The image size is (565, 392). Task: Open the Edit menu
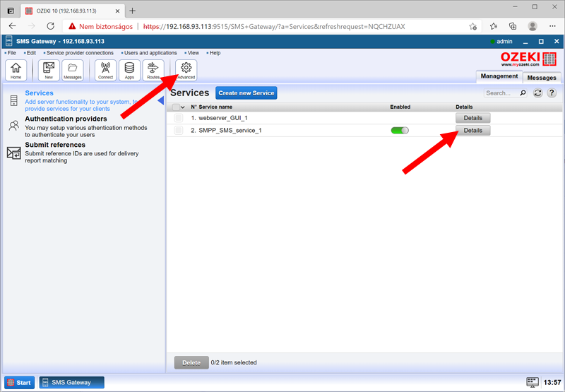point(30,52)
